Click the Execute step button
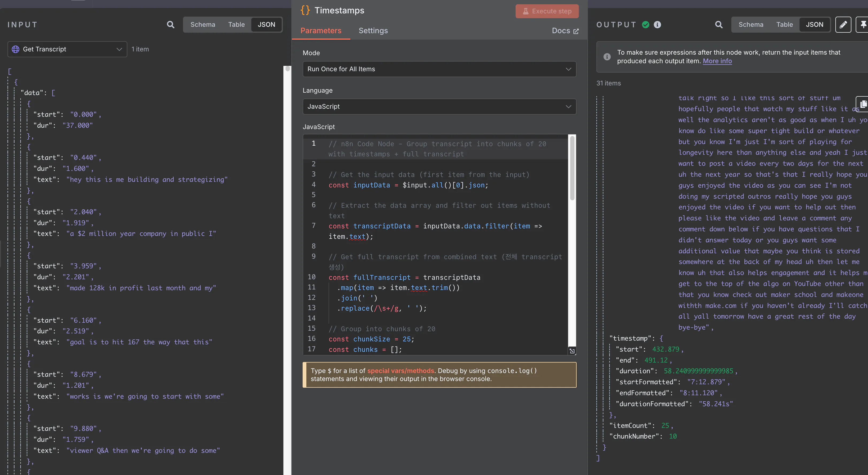The image size is (868, 475). [x=547, y=11]
